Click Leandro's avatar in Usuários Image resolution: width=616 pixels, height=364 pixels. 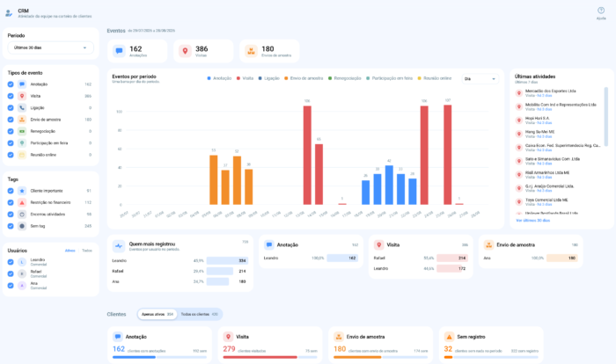[x=22, y=262]
